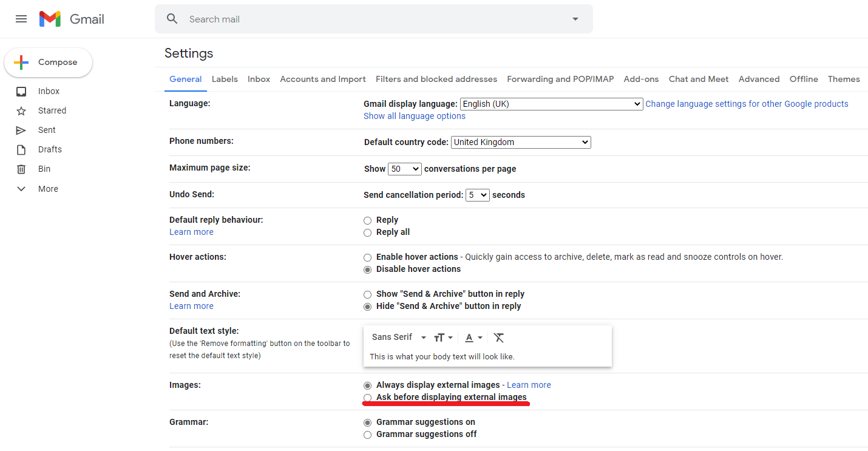Screen dimensions: 868x451
Task: Enable hover actions radio button
Action: [367, 257]
